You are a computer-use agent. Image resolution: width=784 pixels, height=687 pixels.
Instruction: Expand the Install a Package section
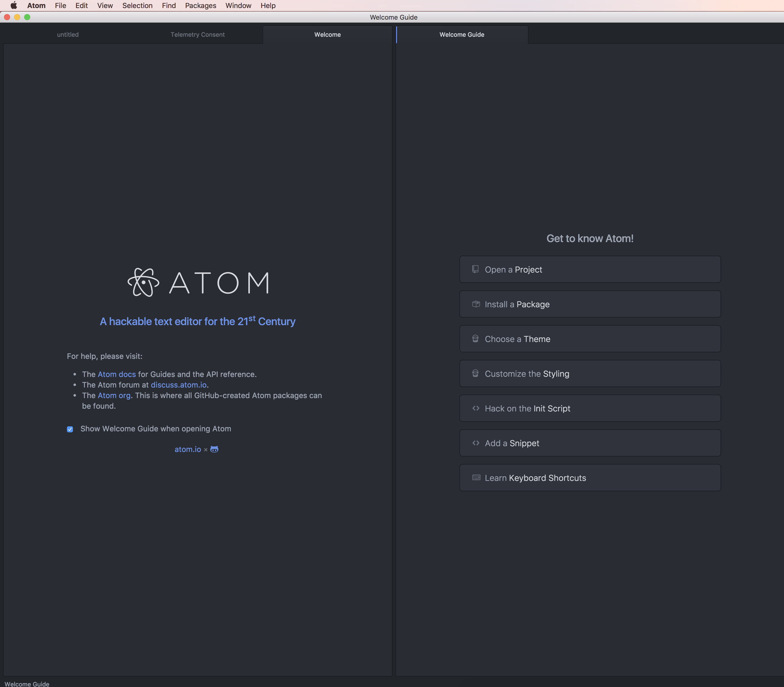coord(590,304)
